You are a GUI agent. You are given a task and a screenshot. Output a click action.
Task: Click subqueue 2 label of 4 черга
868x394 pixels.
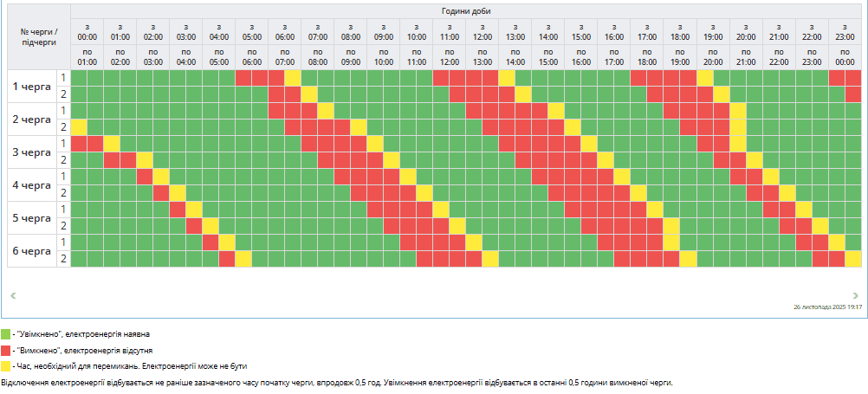pos(63,193)
